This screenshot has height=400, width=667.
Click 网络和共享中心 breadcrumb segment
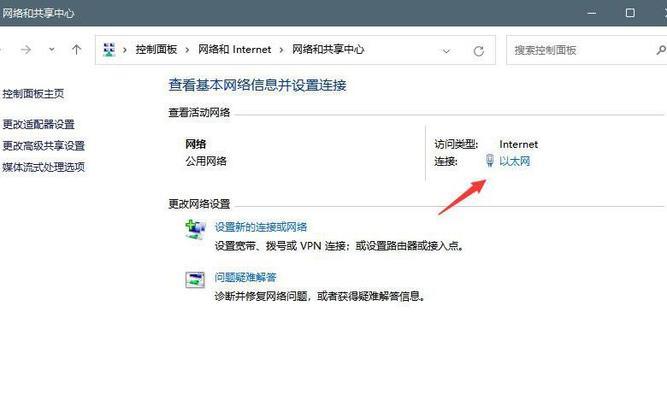[x=328, y=50]
